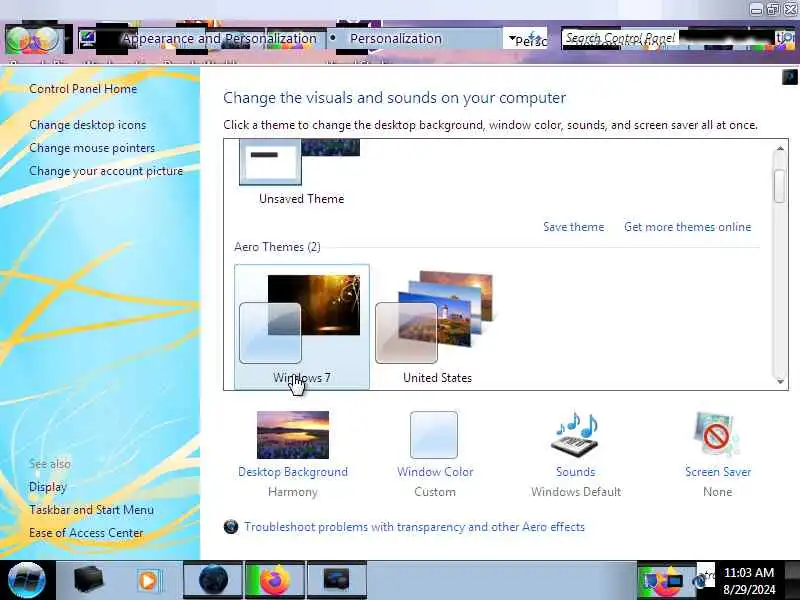Click the theme list scrollbar down arrow

780,381
